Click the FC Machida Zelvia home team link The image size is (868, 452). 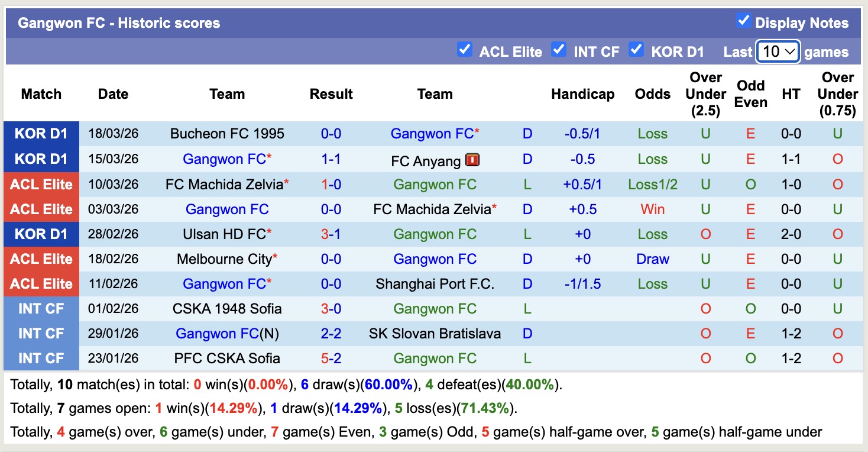coord(224,185)
